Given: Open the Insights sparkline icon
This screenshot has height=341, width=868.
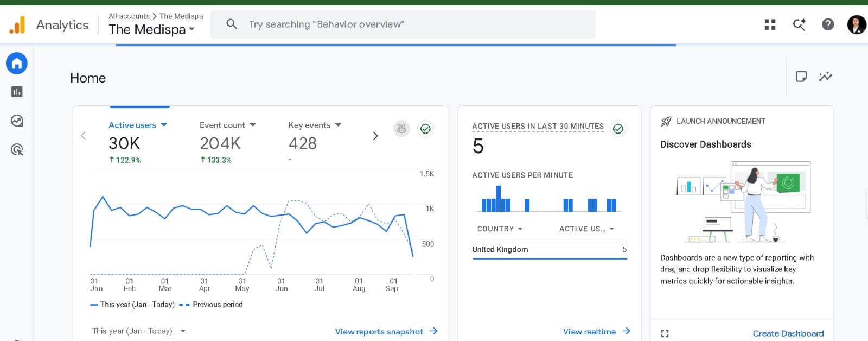Looking at the screenshot, I should [826, 77].
